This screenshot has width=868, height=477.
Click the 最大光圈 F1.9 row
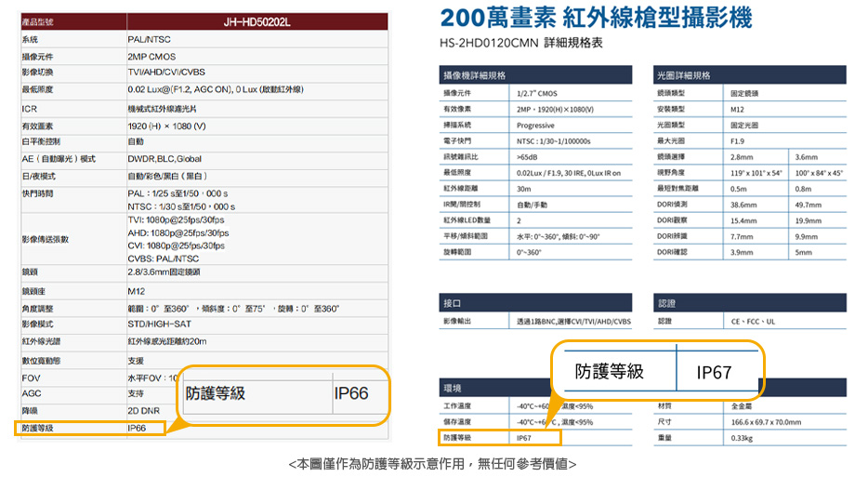coord(750,140)
